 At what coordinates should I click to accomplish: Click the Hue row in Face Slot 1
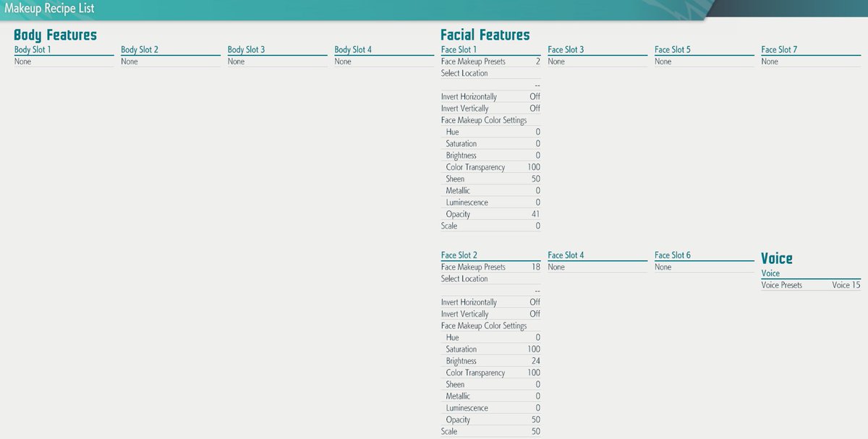(x=490, y=132)
